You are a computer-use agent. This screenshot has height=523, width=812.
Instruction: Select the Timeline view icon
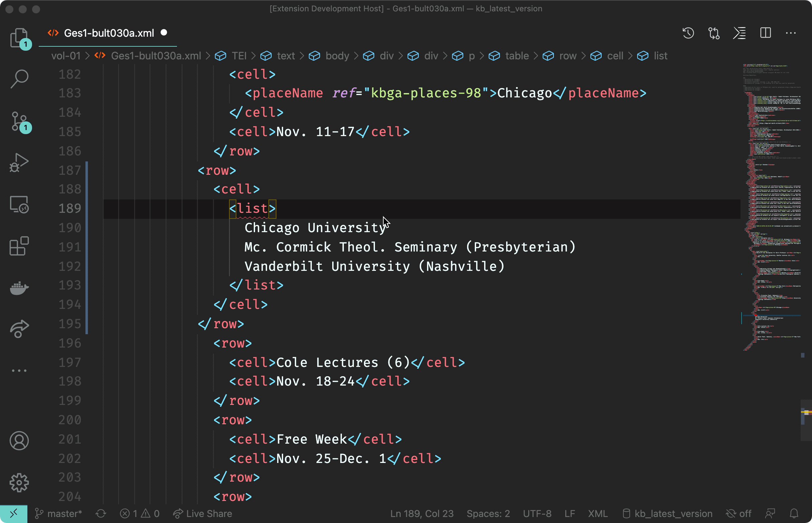click(688, 33)
